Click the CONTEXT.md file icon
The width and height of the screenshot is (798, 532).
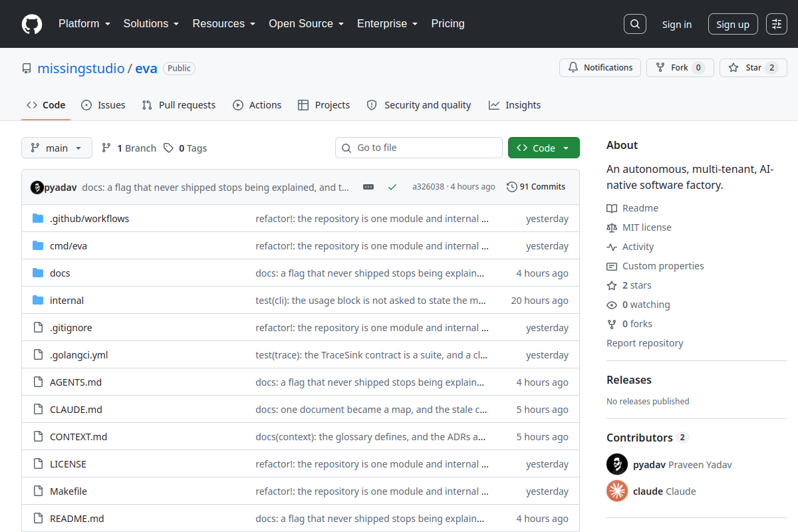[38, 437]
